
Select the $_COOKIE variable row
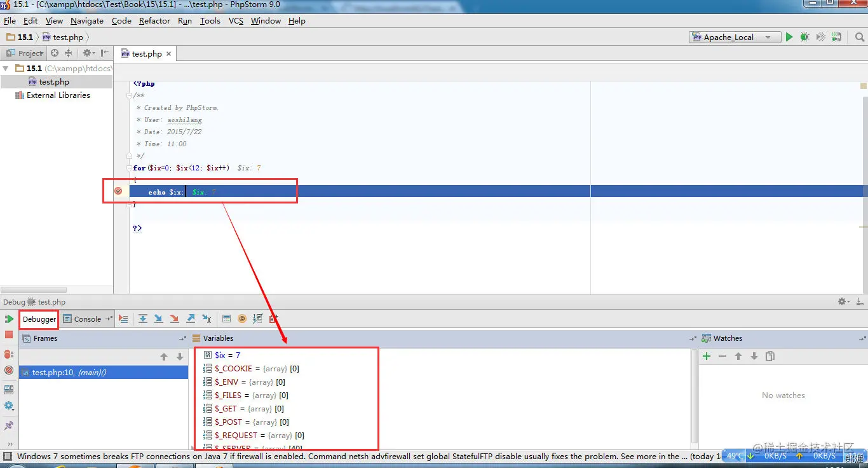[x=251, y=369]
